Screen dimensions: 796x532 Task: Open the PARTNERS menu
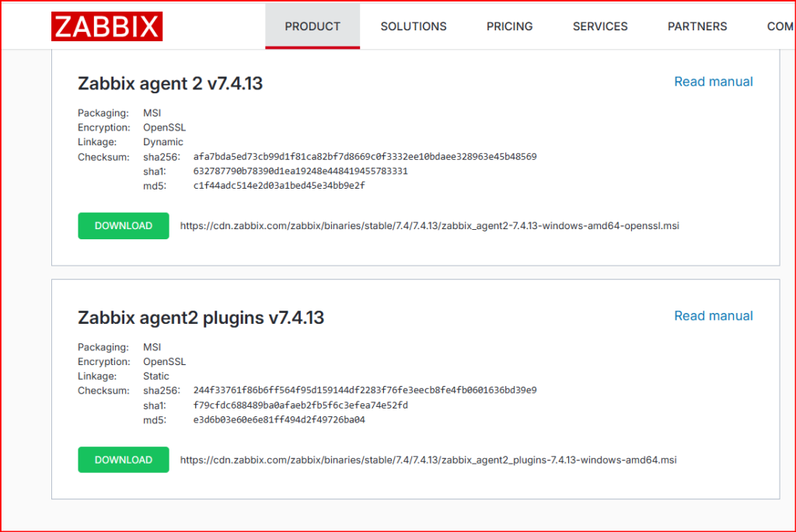(697, 26)
